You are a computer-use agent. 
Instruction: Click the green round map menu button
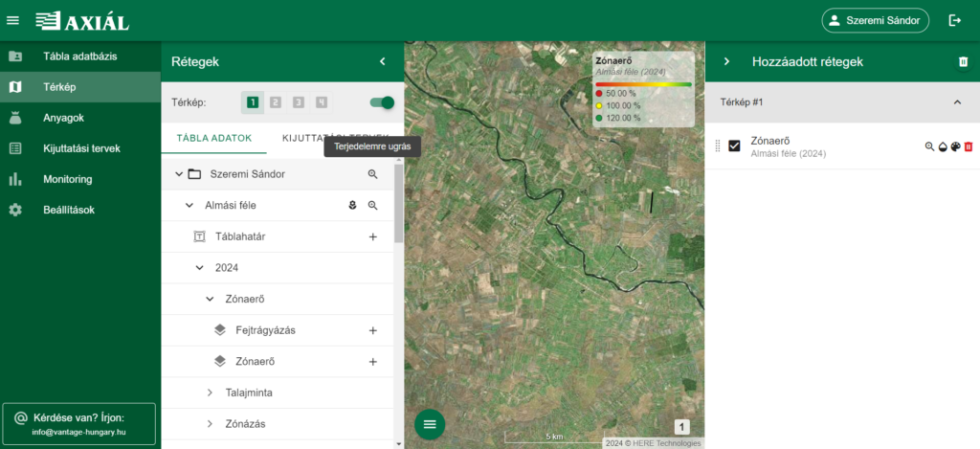pos(429,424)
